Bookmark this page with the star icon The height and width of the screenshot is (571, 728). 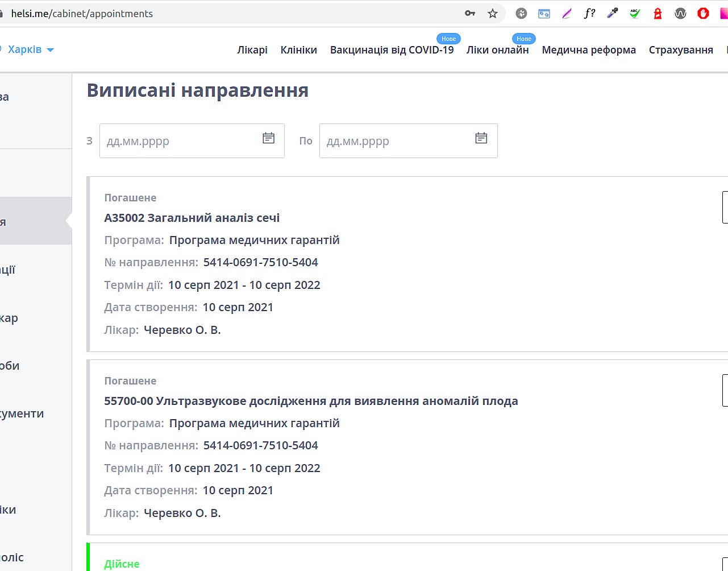click(x=493, y=14)
